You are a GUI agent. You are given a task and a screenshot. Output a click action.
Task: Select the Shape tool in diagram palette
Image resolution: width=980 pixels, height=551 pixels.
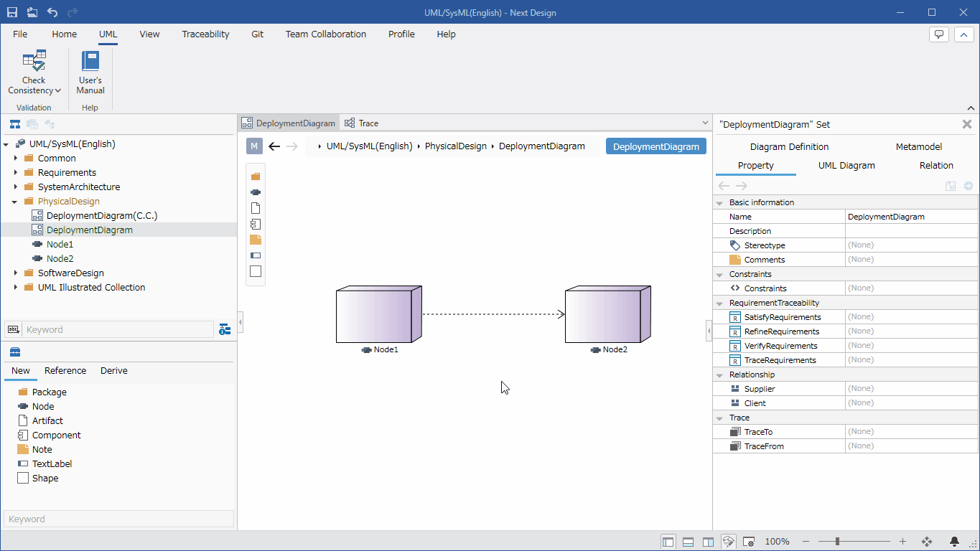[256, 271]
